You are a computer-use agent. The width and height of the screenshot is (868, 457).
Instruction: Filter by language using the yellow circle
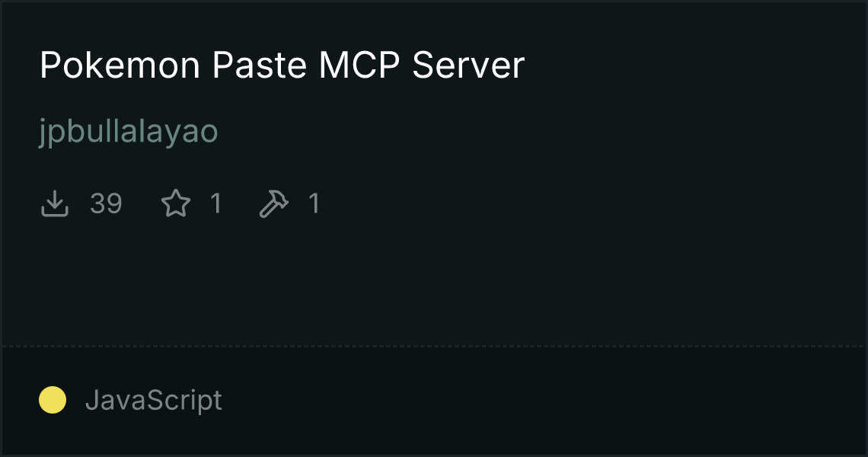click(x=53, y=400)
